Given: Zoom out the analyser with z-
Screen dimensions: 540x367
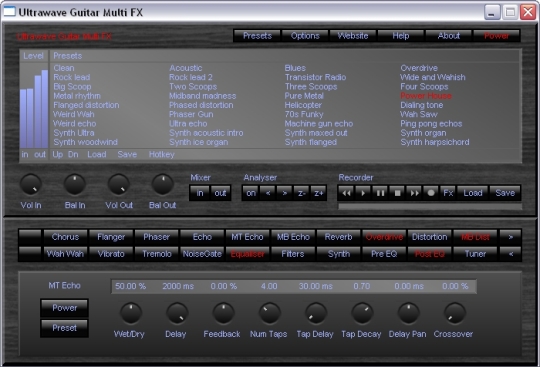Looking at the screenshot, I should coord(302,193).
